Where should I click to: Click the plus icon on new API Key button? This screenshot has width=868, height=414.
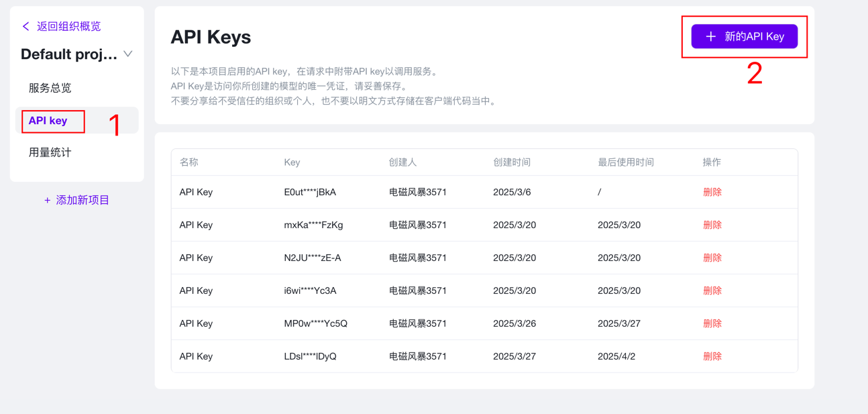(710, 36)
